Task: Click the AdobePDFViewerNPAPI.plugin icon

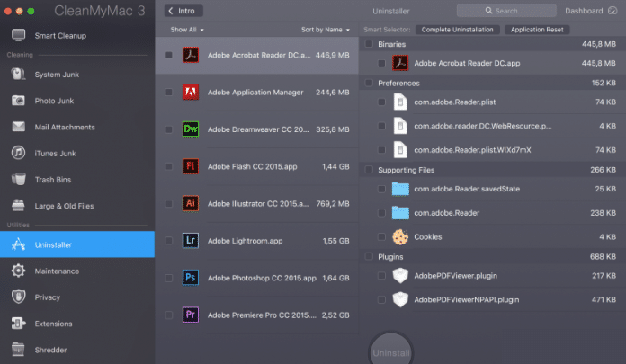Action: pos(400,299)
